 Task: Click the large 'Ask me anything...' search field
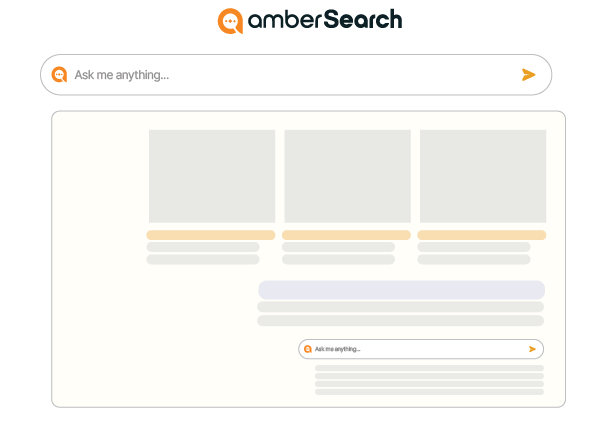[x=296, y=75]
